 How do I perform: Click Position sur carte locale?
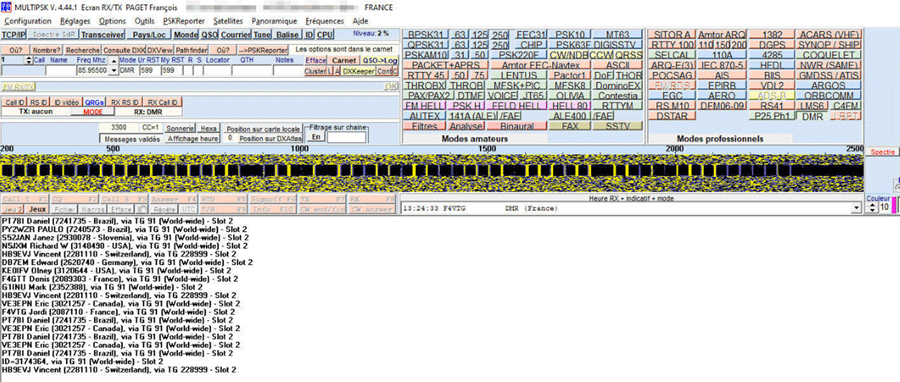point(263,129)
